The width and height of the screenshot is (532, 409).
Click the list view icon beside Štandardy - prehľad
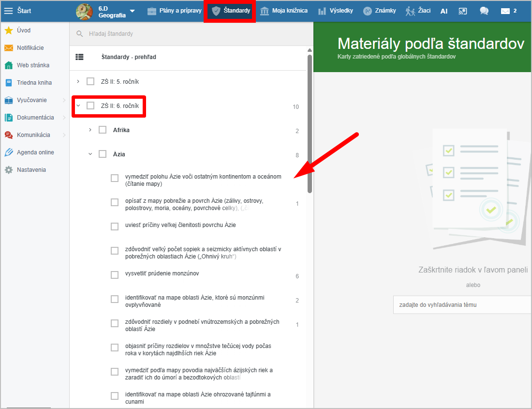80,57
